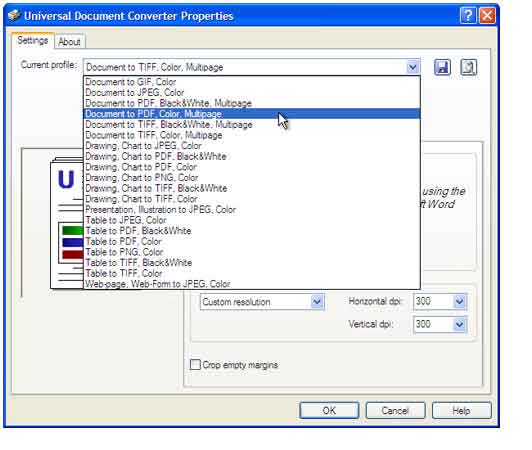Close the Properties dialog with X
Viewport: 532px width, 450px height.
487,16
